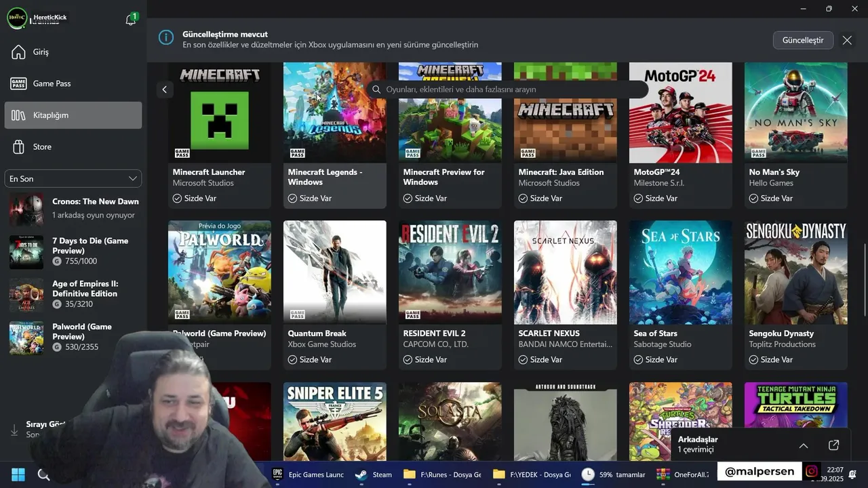Click Game Pass badge on Minecraft Launcher cover

182,153
